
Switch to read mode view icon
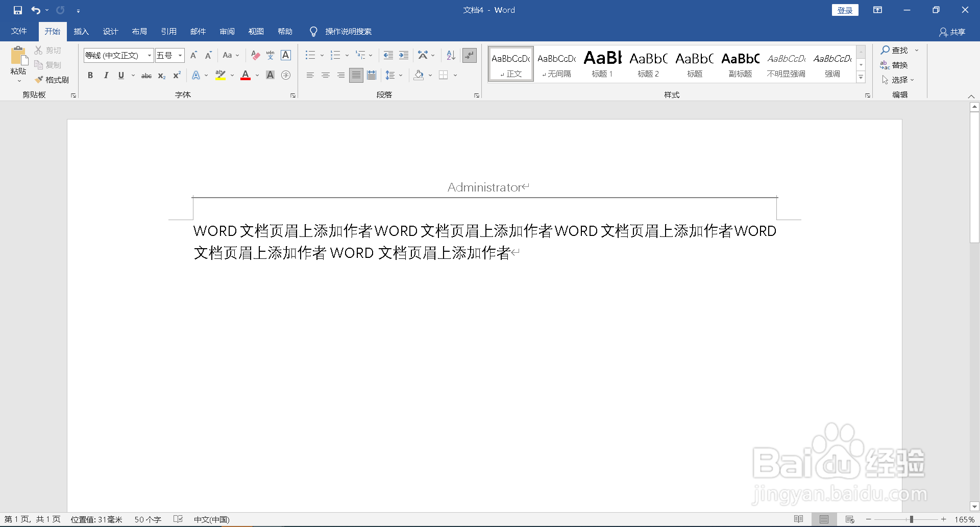click(x=799, y=519)
